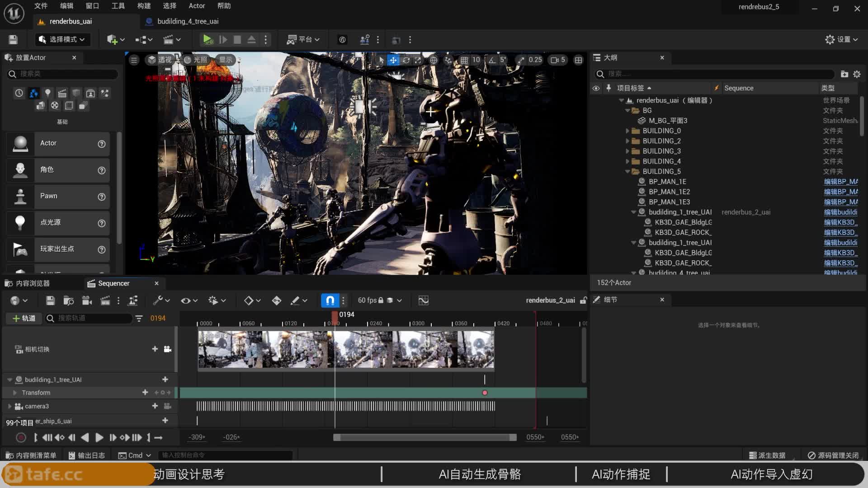The image size is (868, 488).
Task: Click the 显示 show flags button
Action: [226, 60]
